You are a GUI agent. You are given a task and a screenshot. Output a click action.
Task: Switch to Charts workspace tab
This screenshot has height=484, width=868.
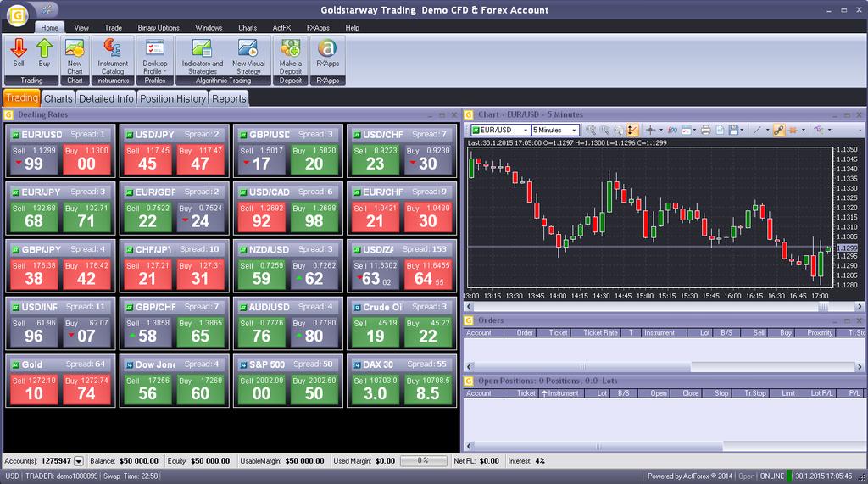pos(58,98)
